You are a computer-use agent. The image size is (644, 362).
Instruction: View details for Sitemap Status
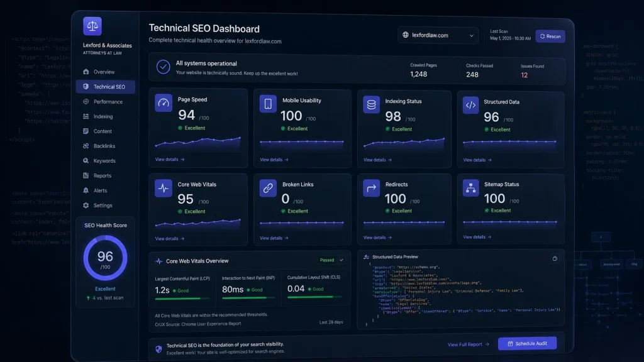(x=477, y=237)
